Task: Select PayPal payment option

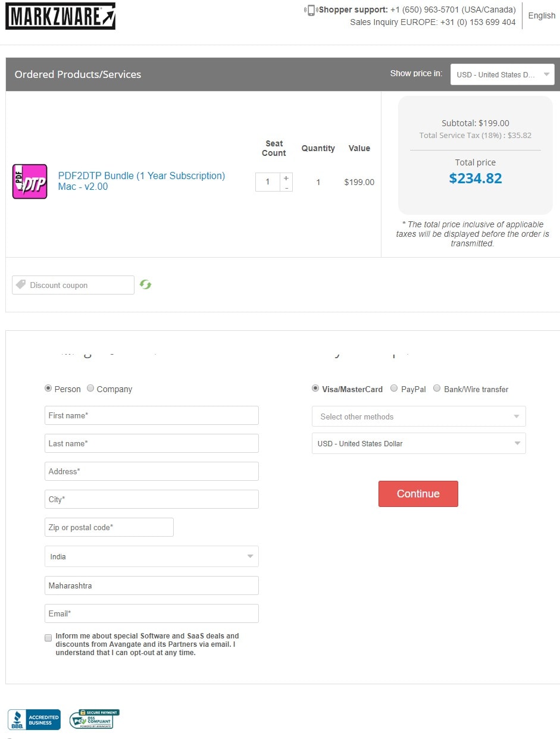Action: pyautogui.click(x=394, y=389)
